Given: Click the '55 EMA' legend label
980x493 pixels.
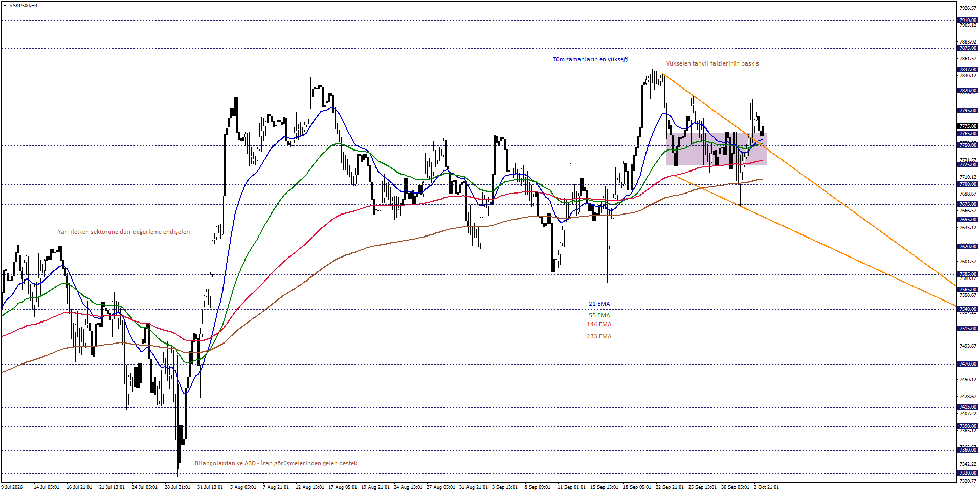Looking at the screenshot, I should [x=599, y=315].
